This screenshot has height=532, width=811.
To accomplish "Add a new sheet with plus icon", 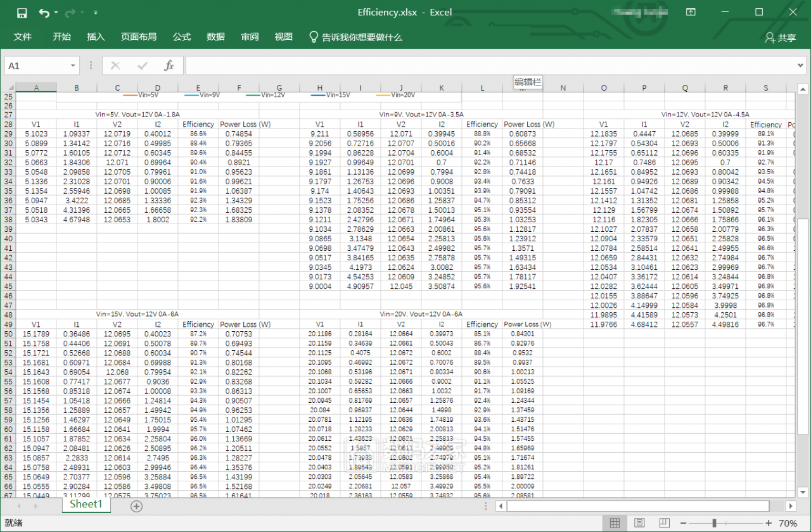I will coord(136,506).
